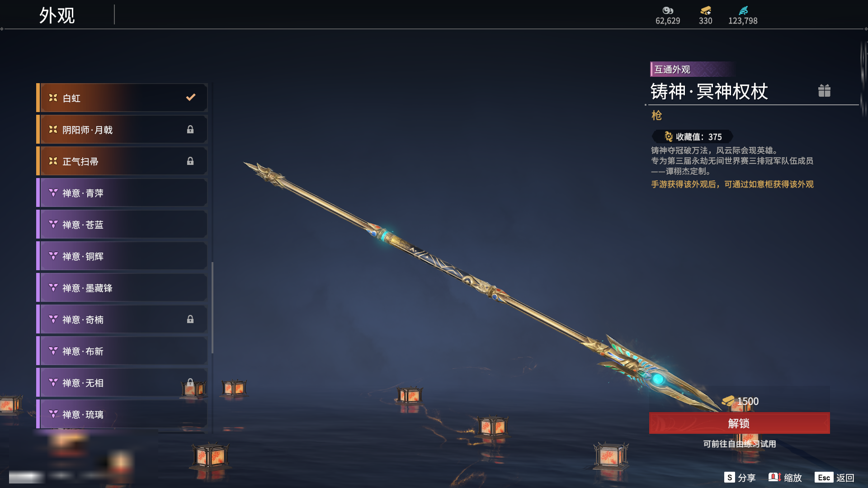
Task: Click the cyan feather currency icon
Action: 743,10
